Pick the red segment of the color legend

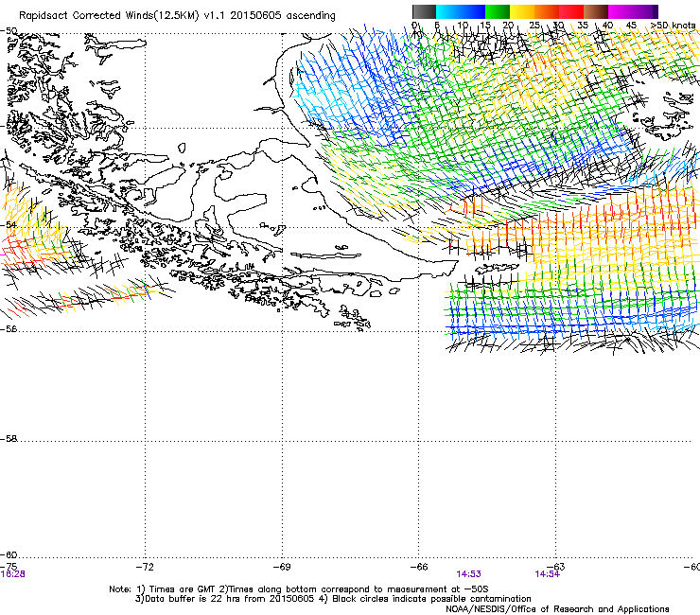[x=571, y=11]
